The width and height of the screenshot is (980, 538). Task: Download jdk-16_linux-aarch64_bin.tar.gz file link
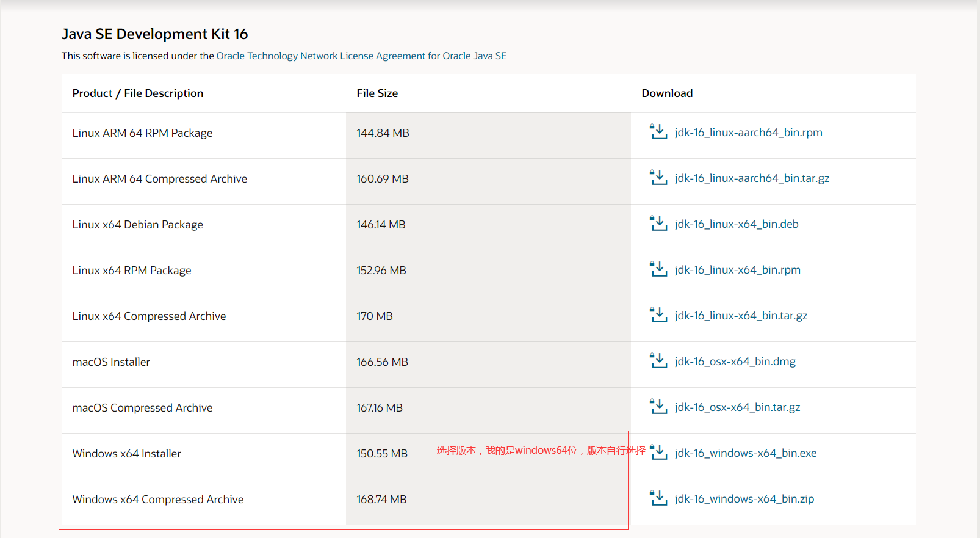click(x=752, y=178)
